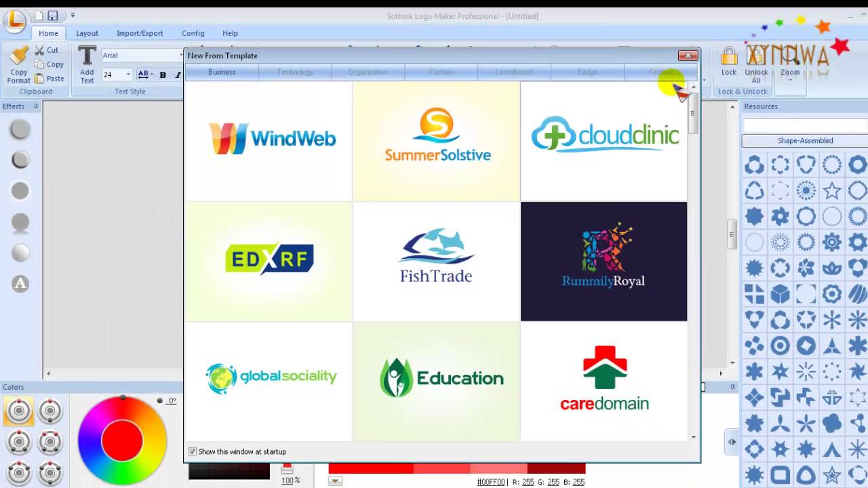Choose the FishTrade logo template

[x=436, y=261]
